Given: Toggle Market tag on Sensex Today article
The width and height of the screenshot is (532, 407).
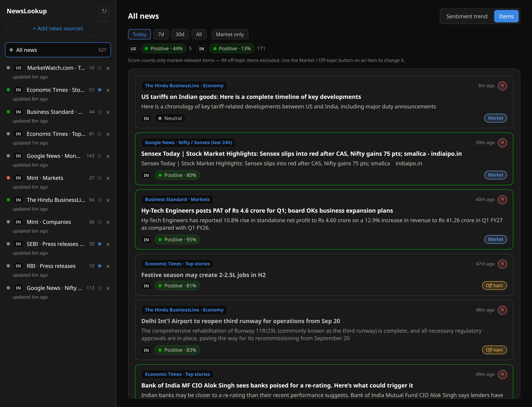Looking at the screenshot, I should 495,175.
